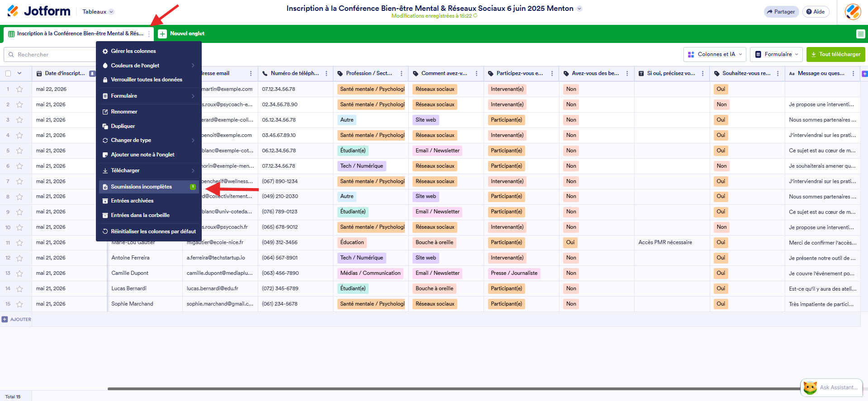Open the Formulaire view dropdown
Viewport: 868px width, 401px height.
pos(776,54)
